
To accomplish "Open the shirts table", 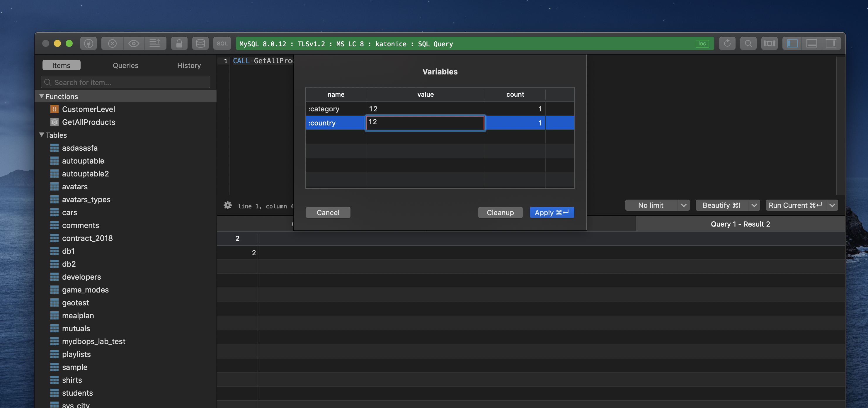I will pyautogui.click(x=72, y=380).
